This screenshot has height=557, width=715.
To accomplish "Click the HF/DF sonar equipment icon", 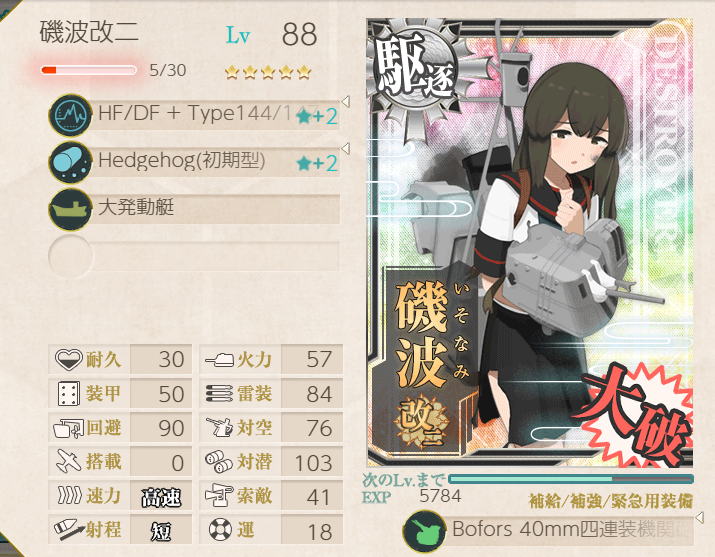I will click(70, 115).
